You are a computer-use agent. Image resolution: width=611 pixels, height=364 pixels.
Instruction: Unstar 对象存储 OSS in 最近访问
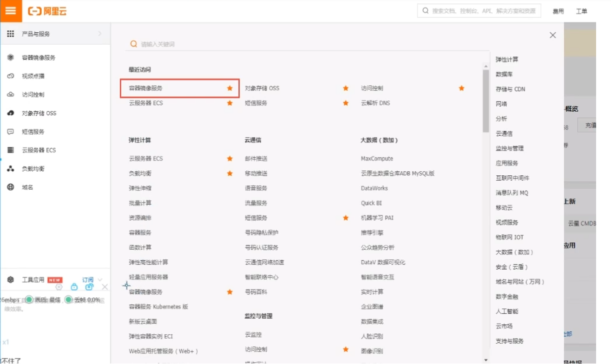tap(346, 88)
